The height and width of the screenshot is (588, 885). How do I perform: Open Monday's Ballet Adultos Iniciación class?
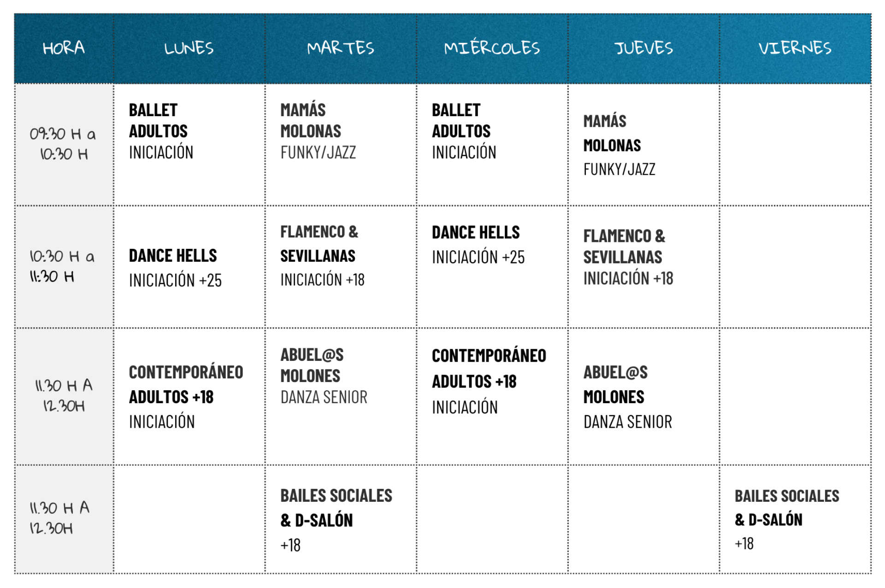pyautogui.click(x=161, y=131)
